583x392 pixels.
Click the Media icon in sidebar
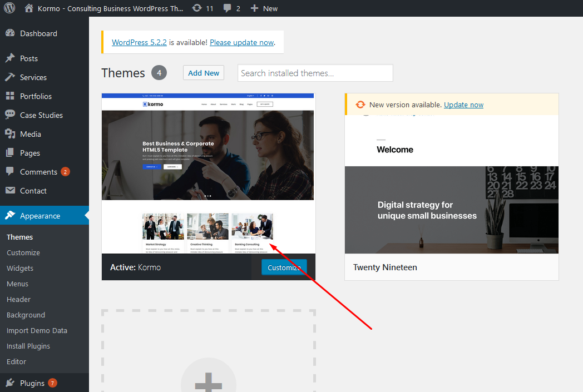10,134
